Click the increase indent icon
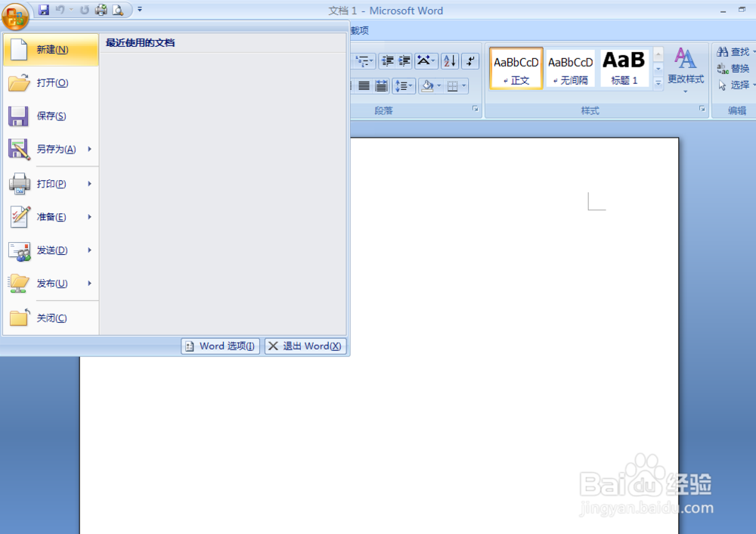The width and height of the screenshot is (756, 534). [x=404, y=61]
